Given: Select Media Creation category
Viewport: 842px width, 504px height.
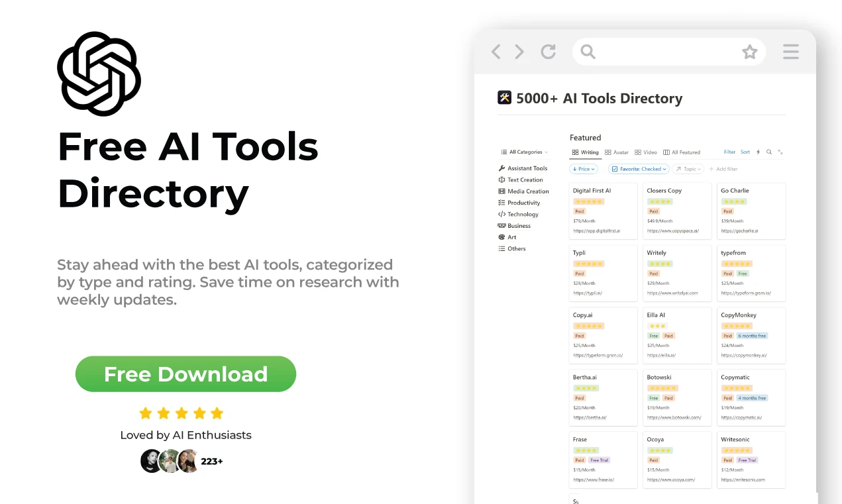Looking at the screenshot, I should pos(523,191).
